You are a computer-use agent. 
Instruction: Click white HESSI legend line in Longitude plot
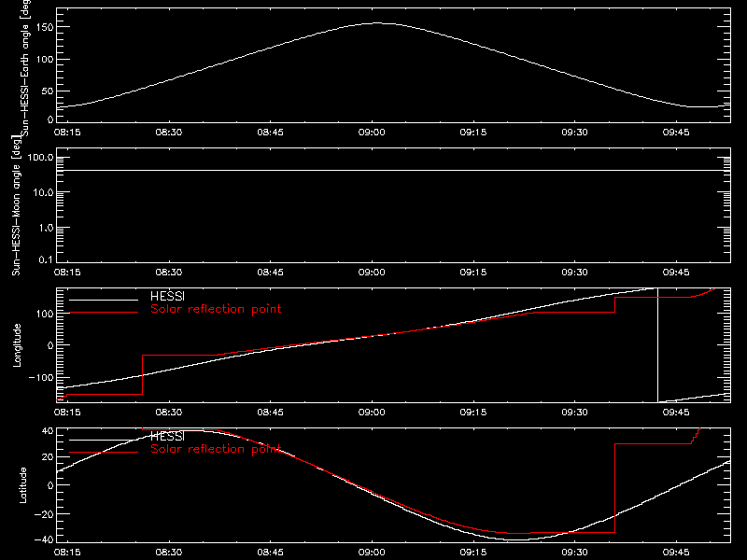pyautogui.click(x=104, y=300)
